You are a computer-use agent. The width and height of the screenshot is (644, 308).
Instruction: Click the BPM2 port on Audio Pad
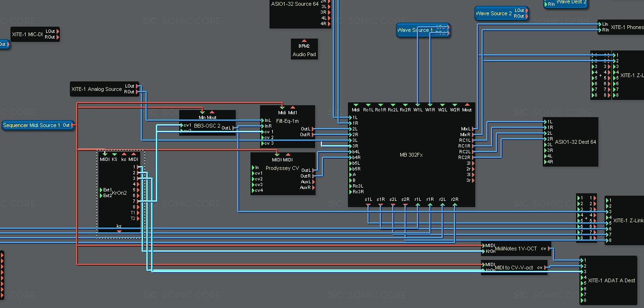click(304, 41)
